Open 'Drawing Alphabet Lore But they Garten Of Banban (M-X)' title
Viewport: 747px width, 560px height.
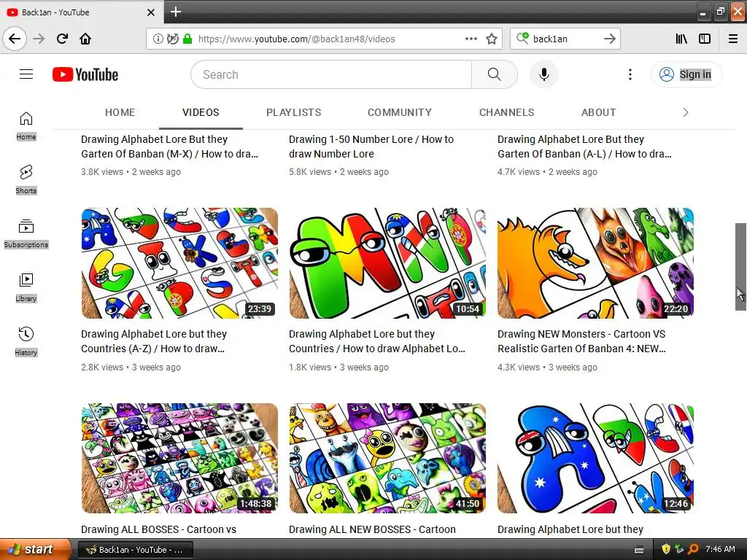pyautogui.click(x=169, y=147)
